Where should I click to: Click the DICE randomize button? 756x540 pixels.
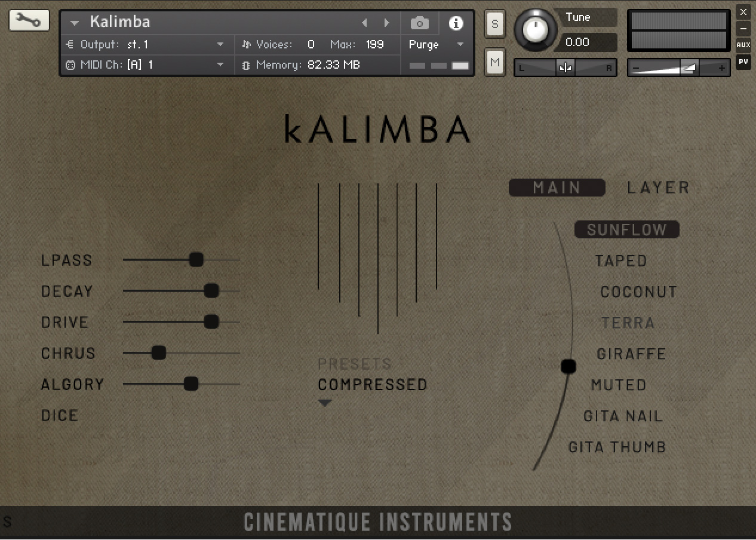point(60,416)
